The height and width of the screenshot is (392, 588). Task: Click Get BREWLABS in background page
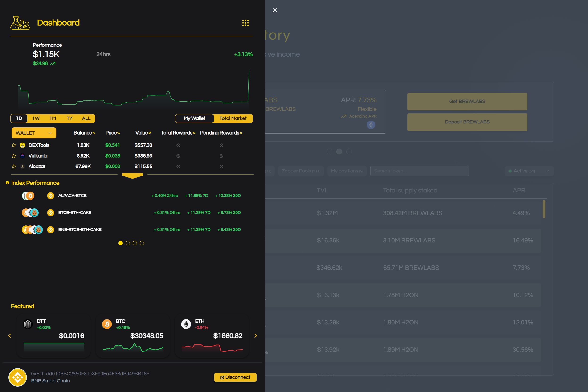[467, 102]
